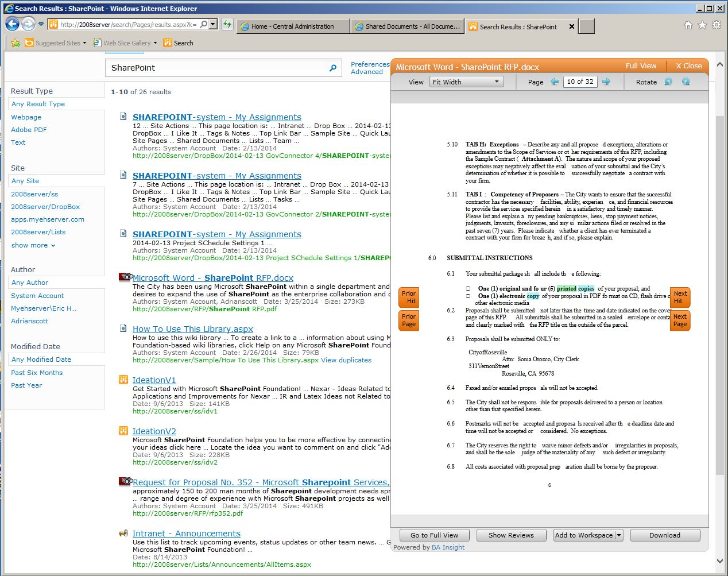Click the Next Page button
Viewport: 728px width, 576px height.
[x=680, y=320]
